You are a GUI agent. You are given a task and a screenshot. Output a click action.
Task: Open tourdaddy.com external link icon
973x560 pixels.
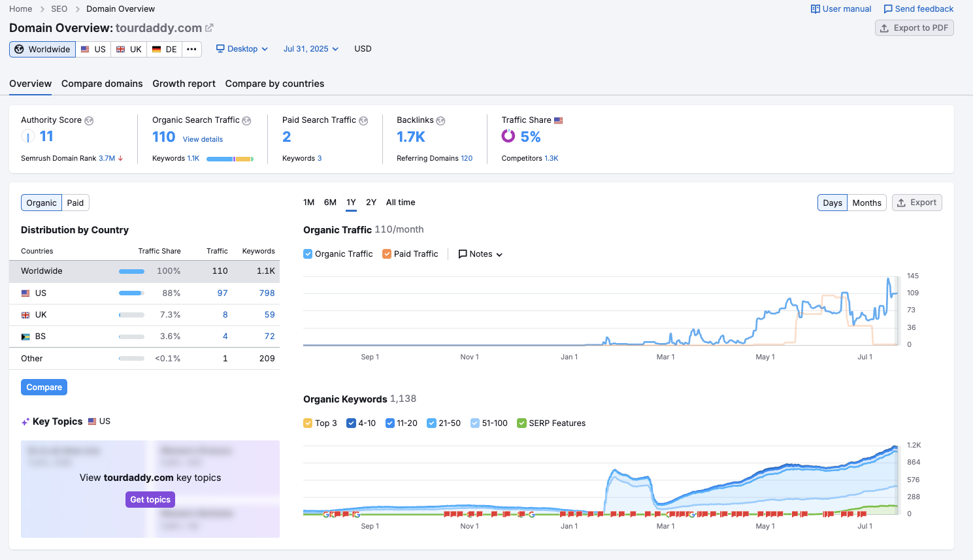209,28
